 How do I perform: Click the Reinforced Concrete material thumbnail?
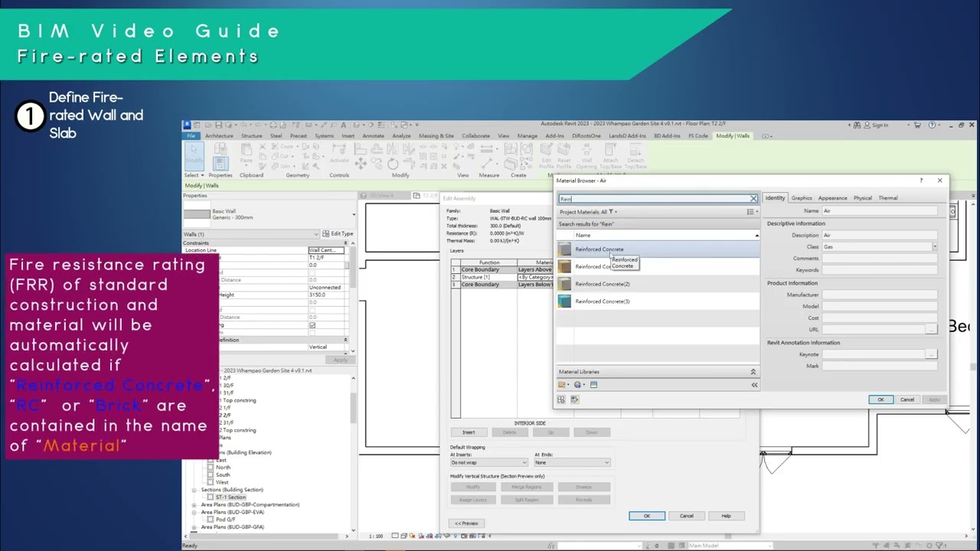pos(564,249)
